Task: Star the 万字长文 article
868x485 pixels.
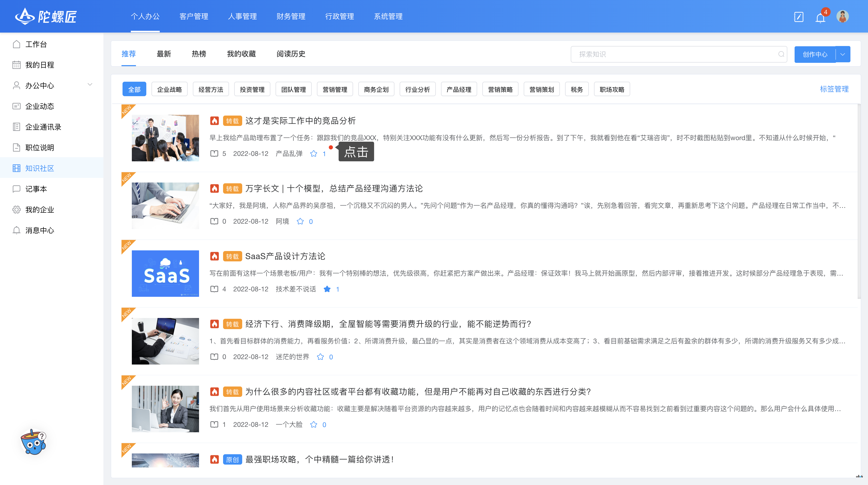Action: (x=300, y=222)
